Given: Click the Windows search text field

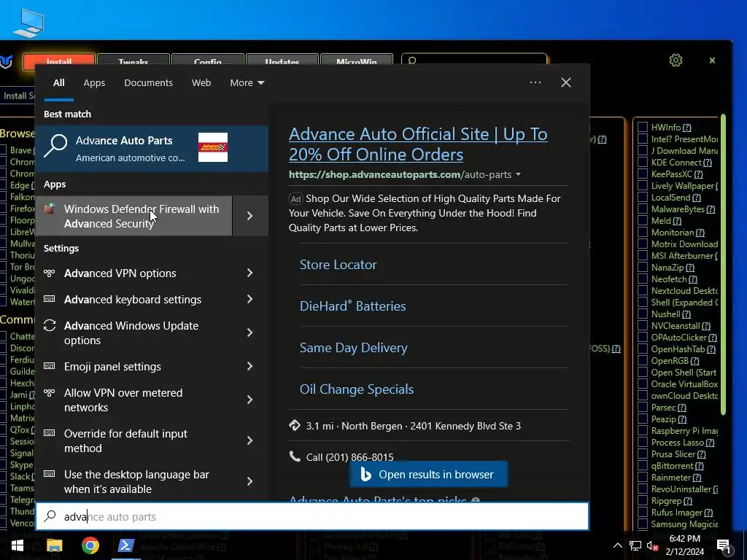Looking at the screenshot, I should tap(312, 516).
